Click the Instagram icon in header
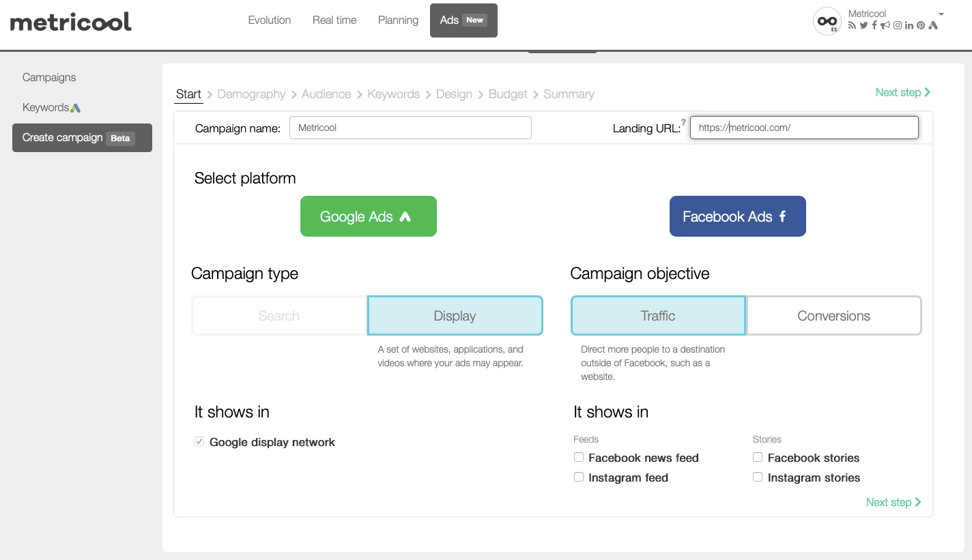Viewport: 972px width, 560px height. pyautogui.click(x=898, y=26)
